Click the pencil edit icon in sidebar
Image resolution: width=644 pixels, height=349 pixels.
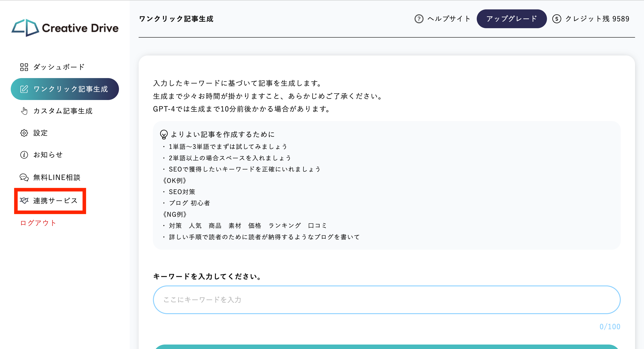pos(24,89)
